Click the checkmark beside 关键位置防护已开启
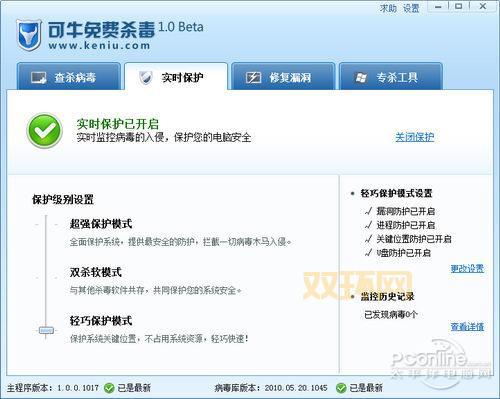 point(368,239)
